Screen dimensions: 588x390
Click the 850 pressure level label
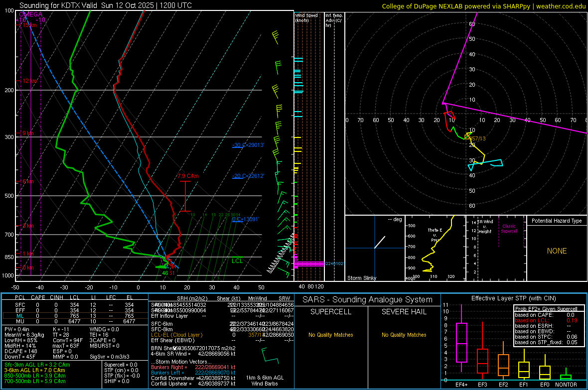[9, 257]
